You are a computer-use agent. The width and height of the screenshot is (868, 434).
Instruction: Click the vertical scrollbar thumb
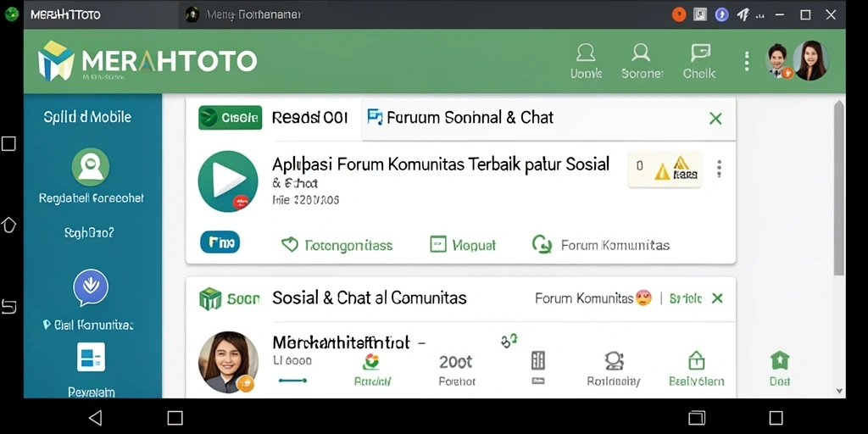point(838,188)
